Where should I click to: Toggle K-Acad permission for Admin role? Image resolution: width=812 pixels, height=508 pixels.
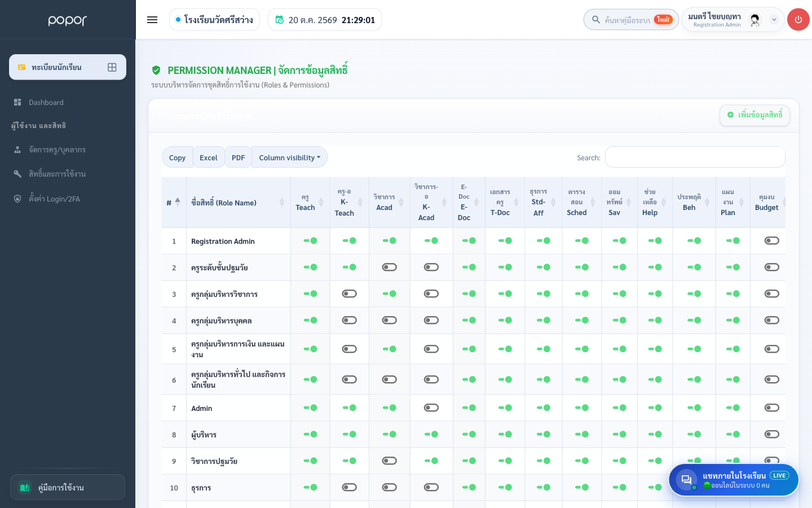431,408
